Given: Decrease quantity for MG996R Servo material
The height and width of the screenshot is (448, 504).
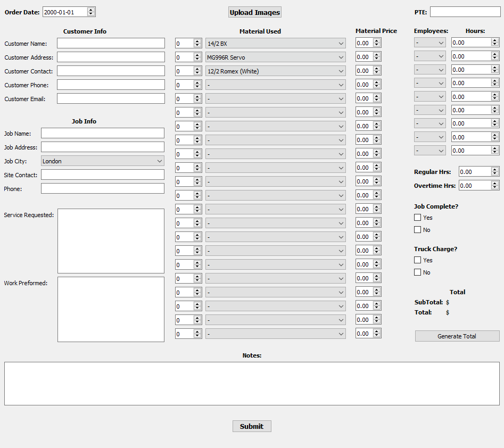Looking at the screenshot, I should [197, 59].
